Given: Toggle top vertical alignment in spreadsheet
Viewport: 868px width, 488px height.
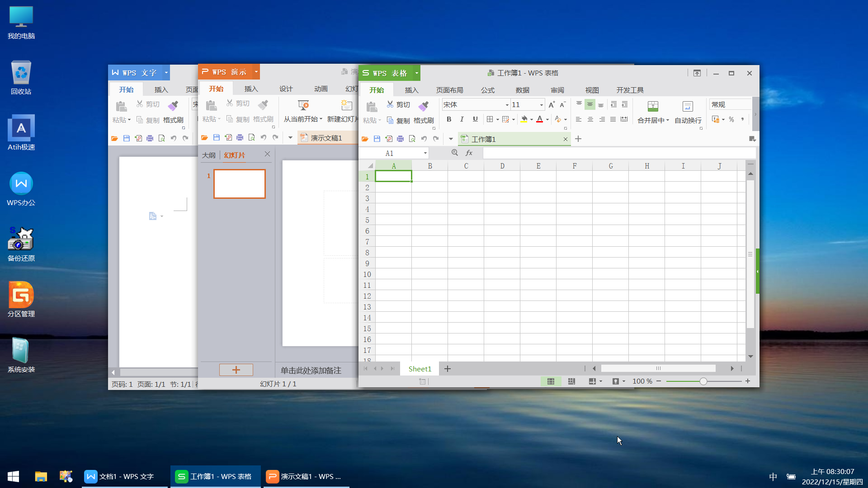Looking at the screenshot, I should [579, 104].
